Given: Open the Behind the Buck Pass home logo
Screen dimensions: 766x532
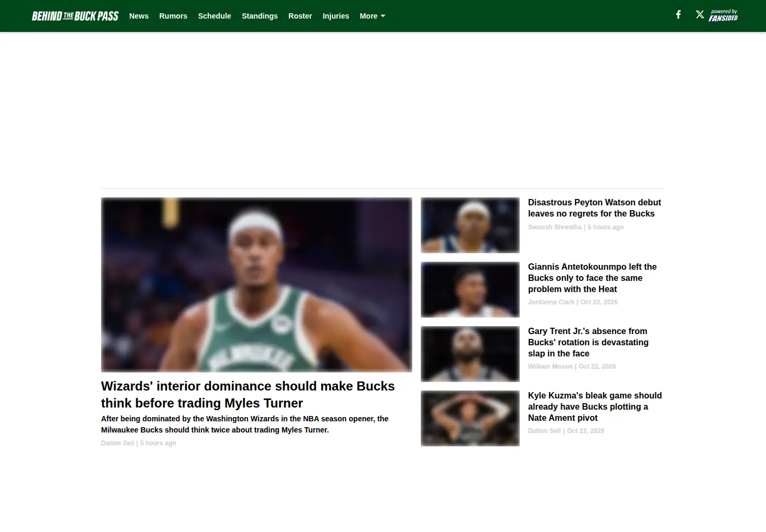Looking at the screenshot, I should 75,16.
